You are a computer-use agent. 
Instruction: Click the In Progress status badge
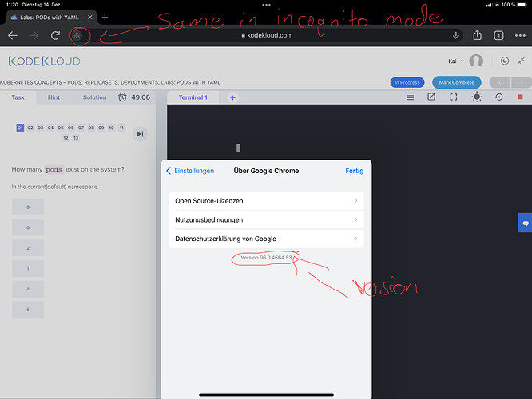pos(407,82)
